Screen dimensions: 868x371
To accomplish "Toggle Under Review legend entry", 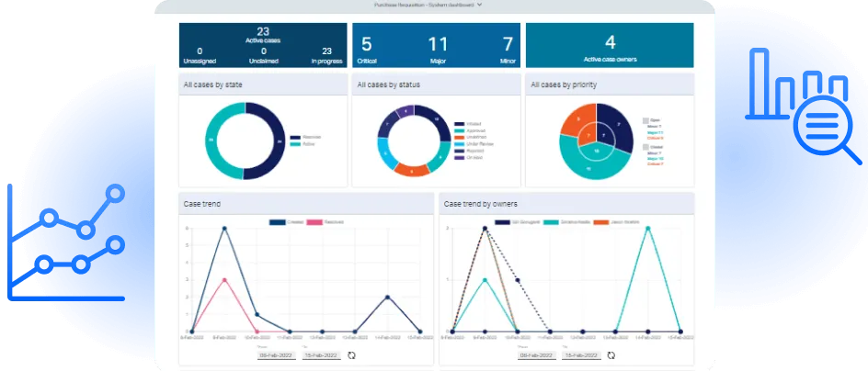I will [474, 144].
